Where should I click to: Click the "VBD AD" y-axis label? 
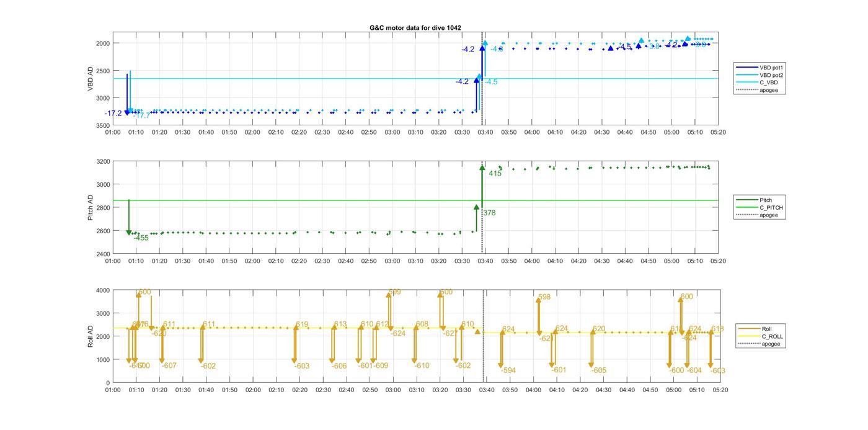[91, 79]
